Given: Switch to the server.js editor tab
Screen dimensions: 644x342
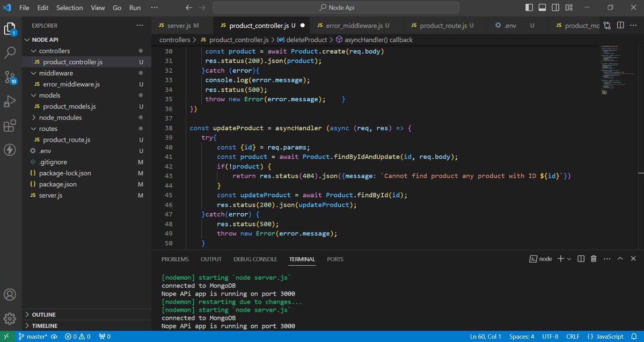Looking at the screenshot, I should [182, 25].
